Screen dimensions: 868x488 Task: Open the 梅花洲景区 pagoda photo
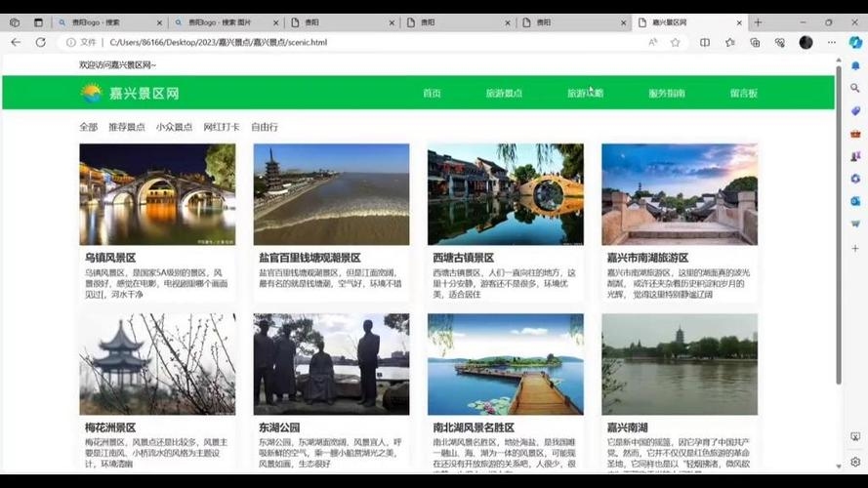point(157,364)
